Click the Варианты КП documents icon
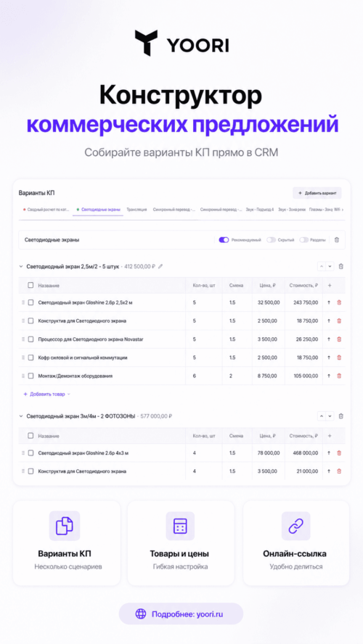This screenshot has height=644, width=363. tap(65, 526)
